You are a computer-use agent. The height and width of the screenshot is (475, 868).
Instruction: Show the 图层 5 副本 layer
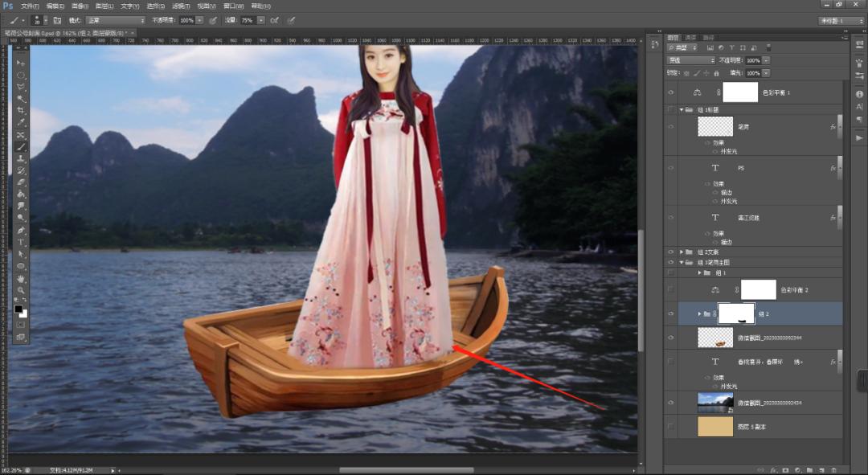[671, 427]
